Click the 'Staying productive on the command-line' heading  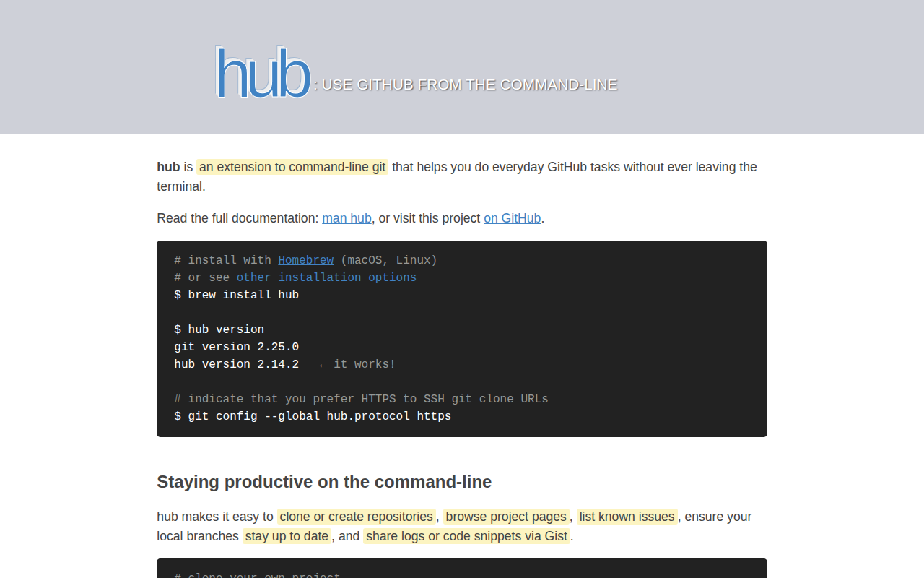(324, 482)
